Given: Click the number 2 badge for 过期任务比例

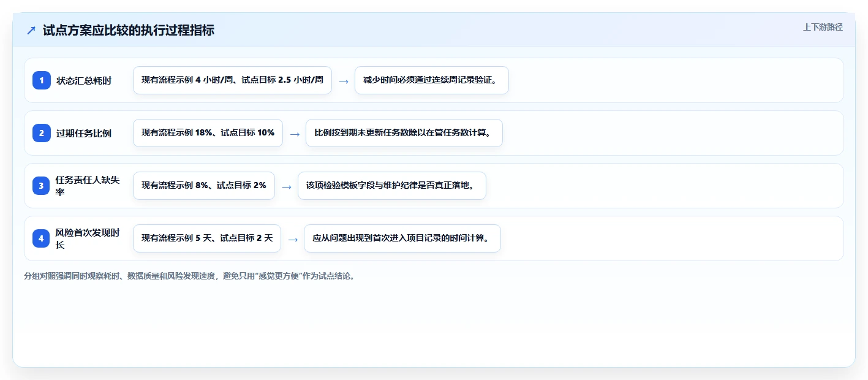Looking at the screenshot, I should point(42,133).
